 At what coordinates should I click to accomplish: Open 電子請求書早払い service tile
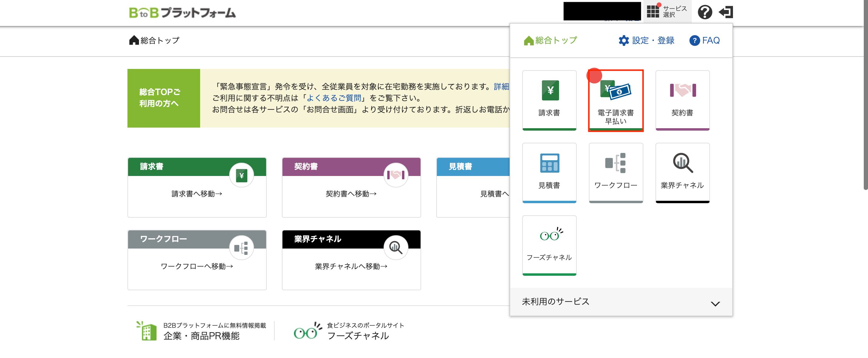point(616,100)
